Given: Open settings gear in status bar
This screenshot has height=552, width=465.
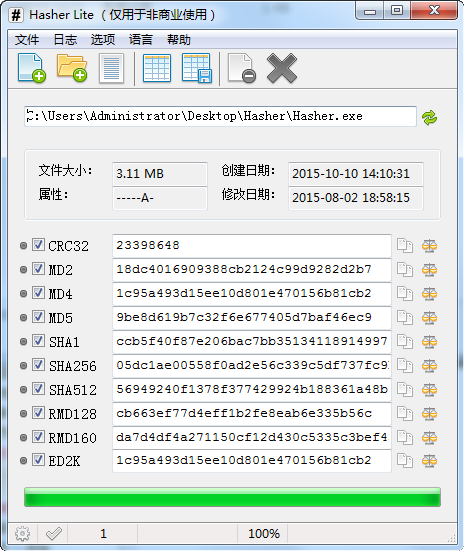Looking at the screenshot, I should tap(23, 534).
